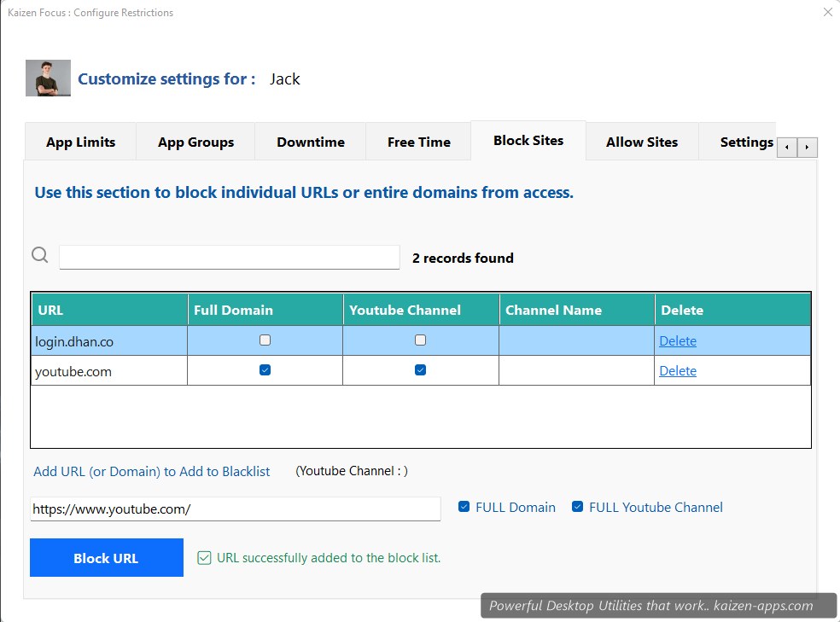Open the Downtime tab

(x=310, y=142)
